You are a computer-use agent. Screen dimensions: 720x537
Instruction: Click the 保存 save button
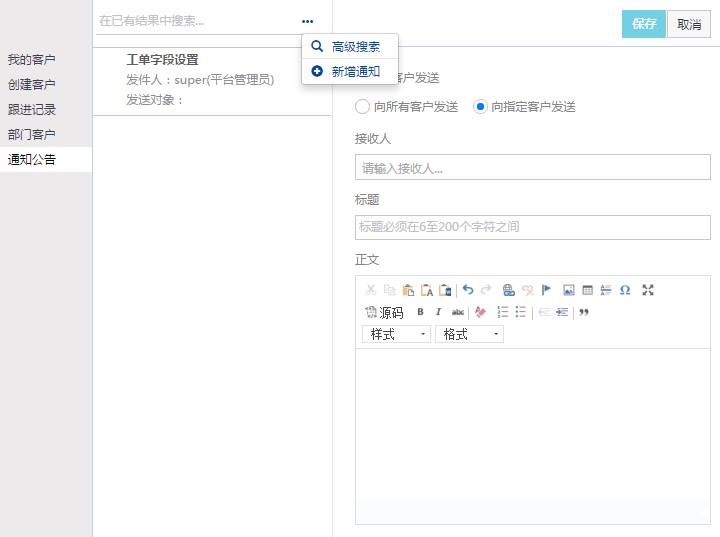click(x=644, y=24)
